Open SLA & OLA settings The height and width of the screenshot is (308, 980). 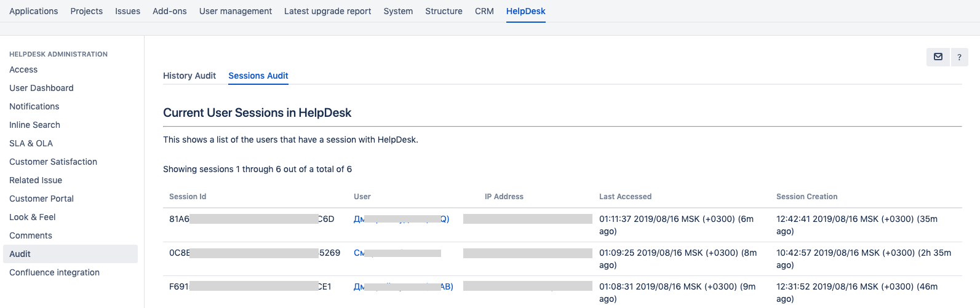pos(31,143)
